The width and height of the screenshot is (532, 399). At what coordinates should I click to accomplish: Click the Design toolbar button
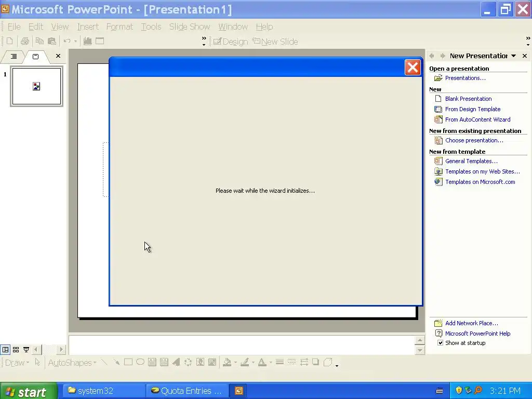[x=231, y=42]
